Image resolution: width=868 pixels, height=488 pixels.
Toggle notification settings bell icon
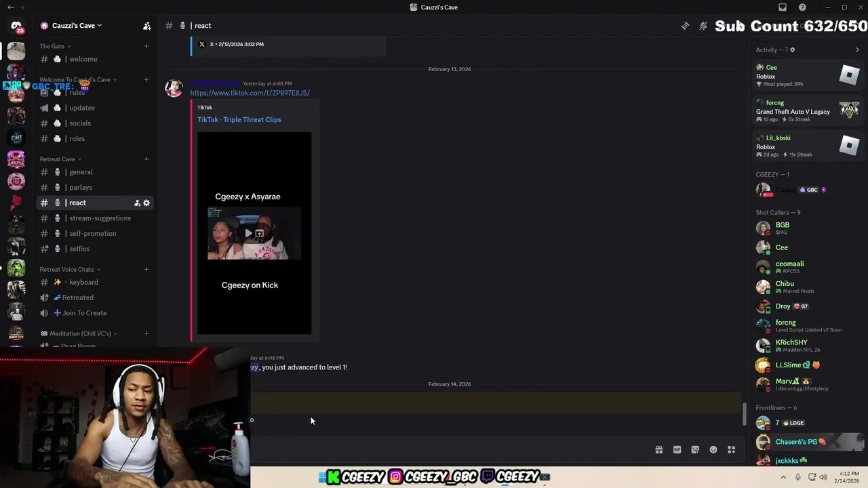[703, 26]
